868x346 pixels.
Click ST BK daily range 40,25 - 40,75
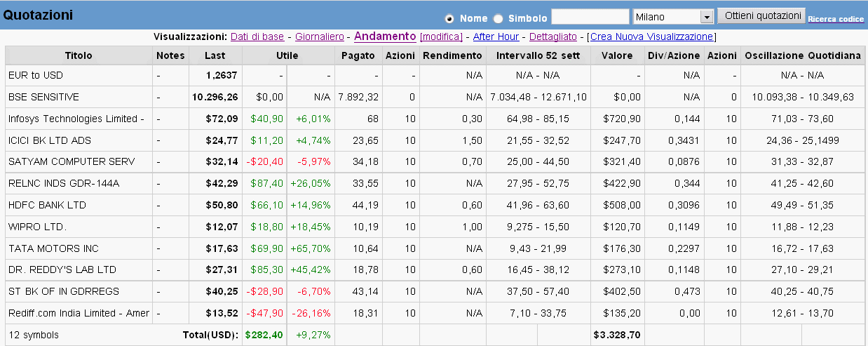click(802, 291)
